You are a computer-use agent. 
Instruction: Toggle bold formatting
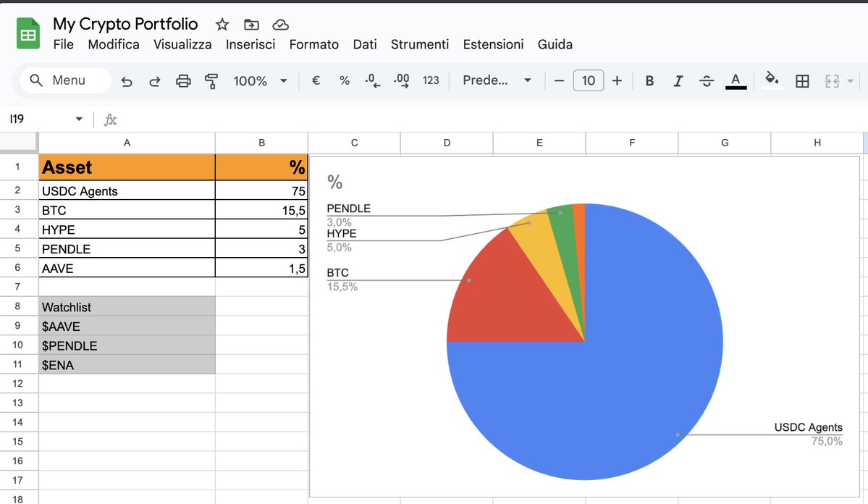pos(649,81)
